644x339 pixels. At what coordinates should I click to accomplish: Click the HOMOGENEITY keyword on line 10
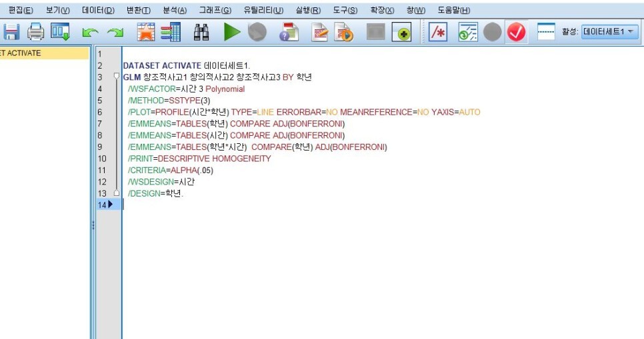coord(241,159)
